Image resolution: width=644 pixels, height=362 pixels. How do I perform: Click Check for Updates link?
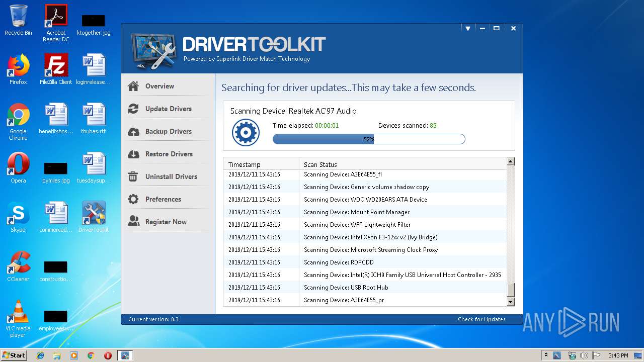click(481, 319)
